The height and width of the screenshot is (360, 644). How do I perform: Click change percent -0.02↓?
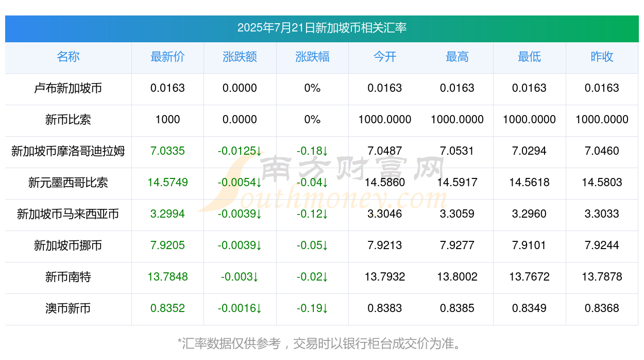312,277
